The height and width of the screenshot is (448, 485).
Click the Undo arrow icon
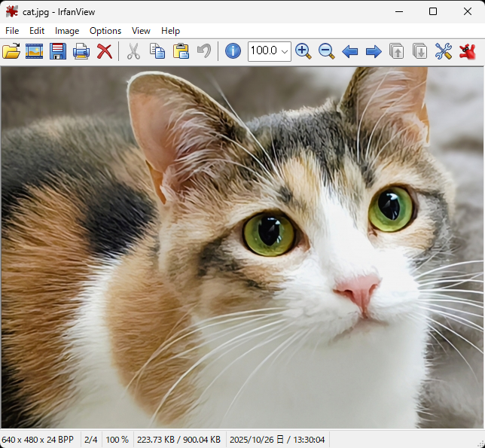(203, 51)
